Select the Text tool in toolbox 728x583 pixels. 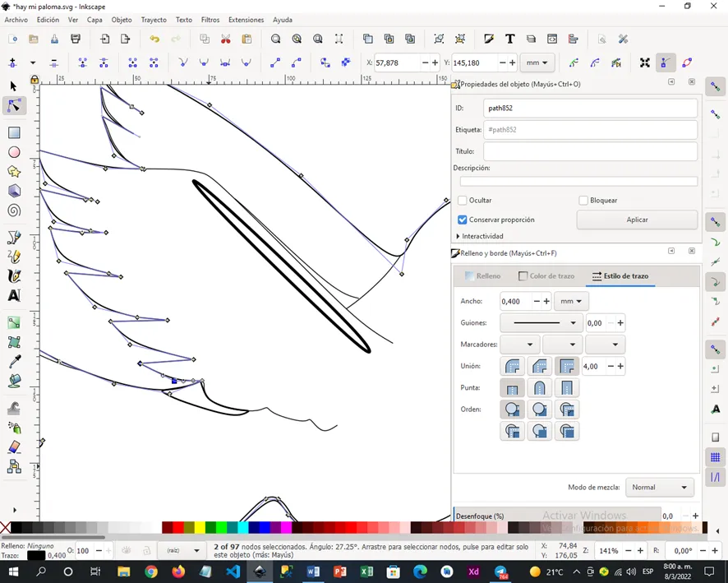[14, 295]
